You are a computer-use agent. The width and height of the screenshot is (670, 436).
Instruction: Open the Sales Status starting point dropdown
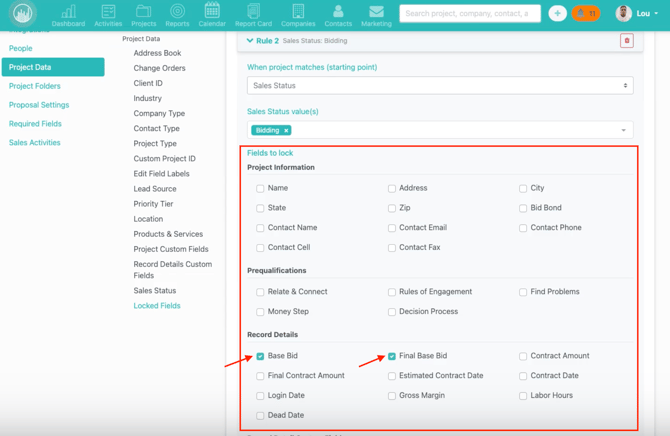pyautogui.click(x=440, y=86)
